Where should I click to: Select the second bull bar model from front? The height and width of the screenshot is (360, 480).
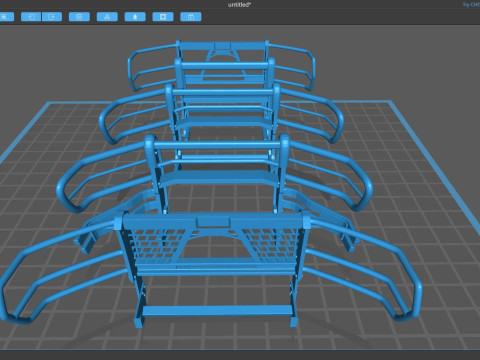click(218, 146)
